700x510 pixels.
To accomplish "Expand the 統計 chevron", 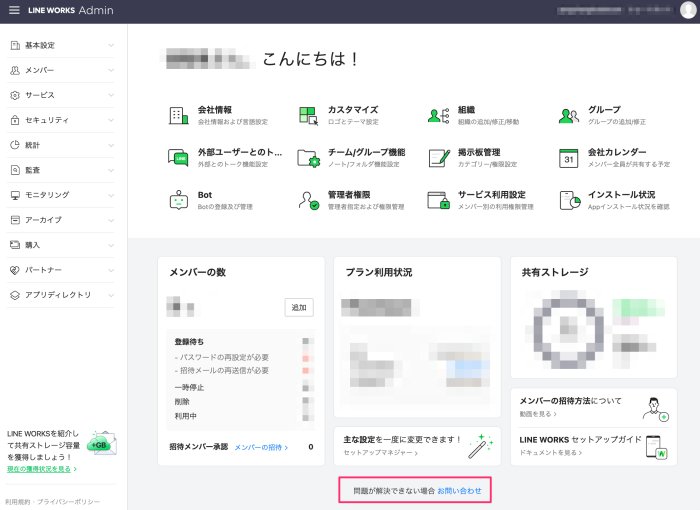I will point(111,145).
